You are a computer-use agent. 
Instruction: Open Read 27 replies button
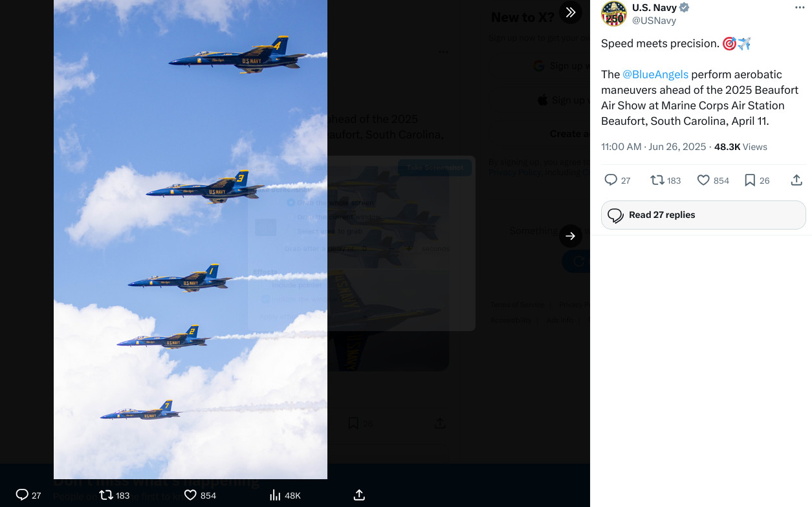click(703, 215)
